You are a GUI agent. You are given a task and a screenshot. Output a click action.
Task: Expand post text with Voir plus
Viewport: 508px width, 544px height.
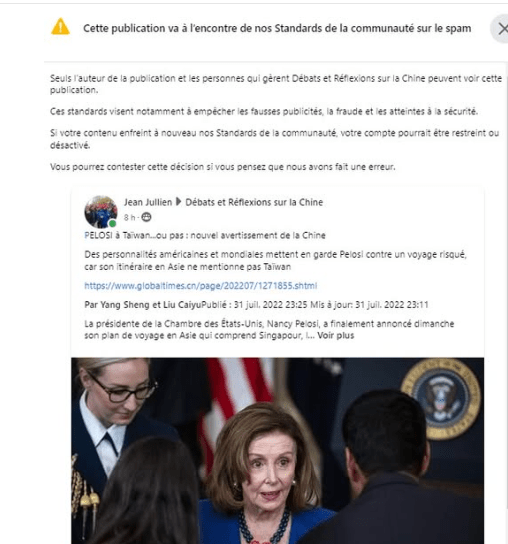click(x=336, y=335)
